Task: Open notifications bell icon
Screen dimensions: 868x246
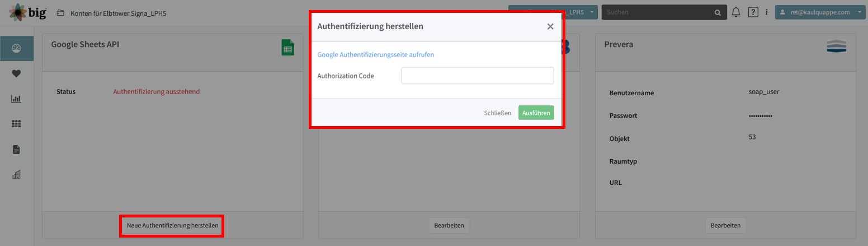Action: [x=736, y=12]
